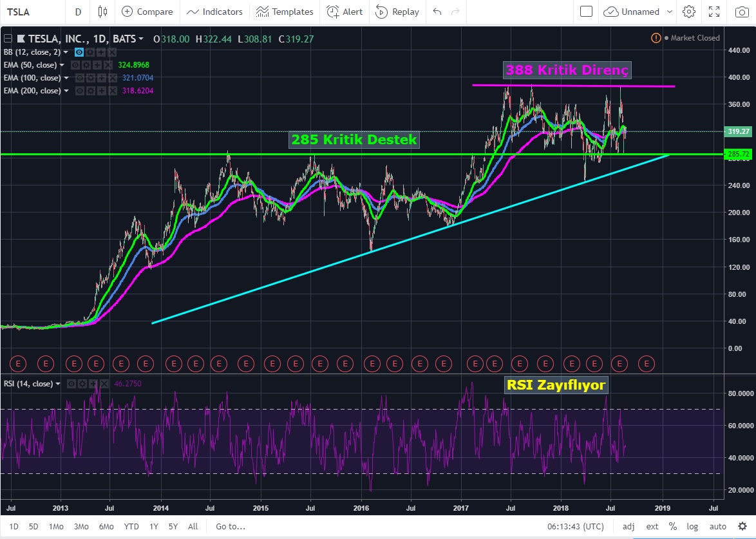Toggle dividend adjustment 'adj'

[628, 527]
